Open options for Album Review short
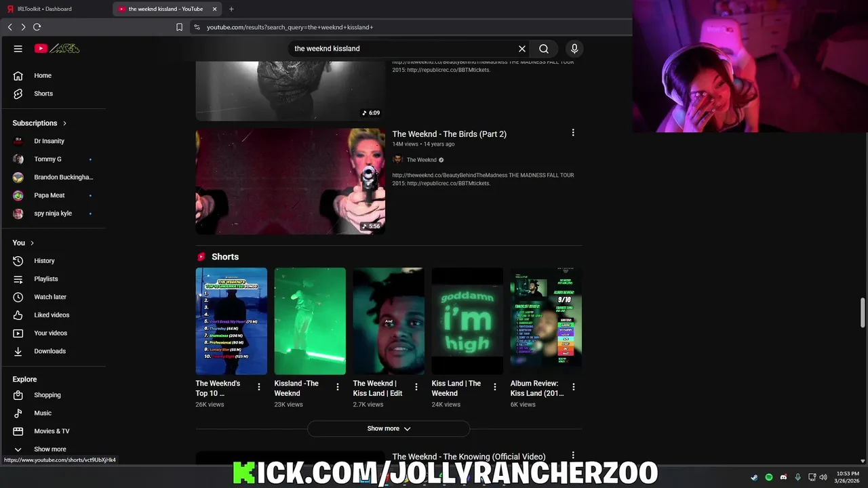Viewport: 868px width, 488px height. [x=574, y=387]
